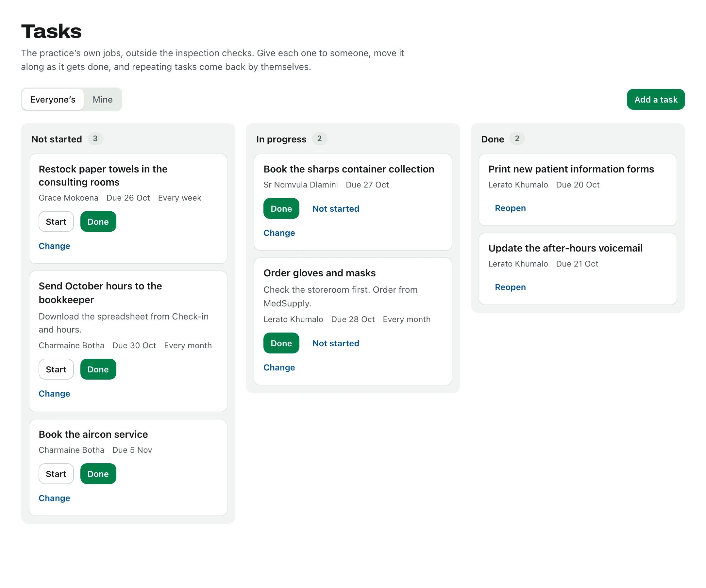
Task: Select the Done column count badge
Action: pos(517,139)
